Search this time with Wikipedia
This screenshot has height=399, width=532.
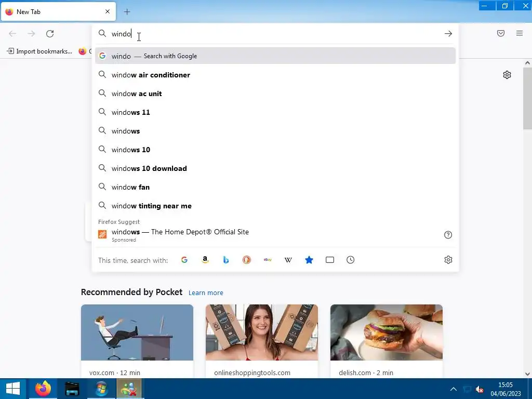[x=288, y=260]
